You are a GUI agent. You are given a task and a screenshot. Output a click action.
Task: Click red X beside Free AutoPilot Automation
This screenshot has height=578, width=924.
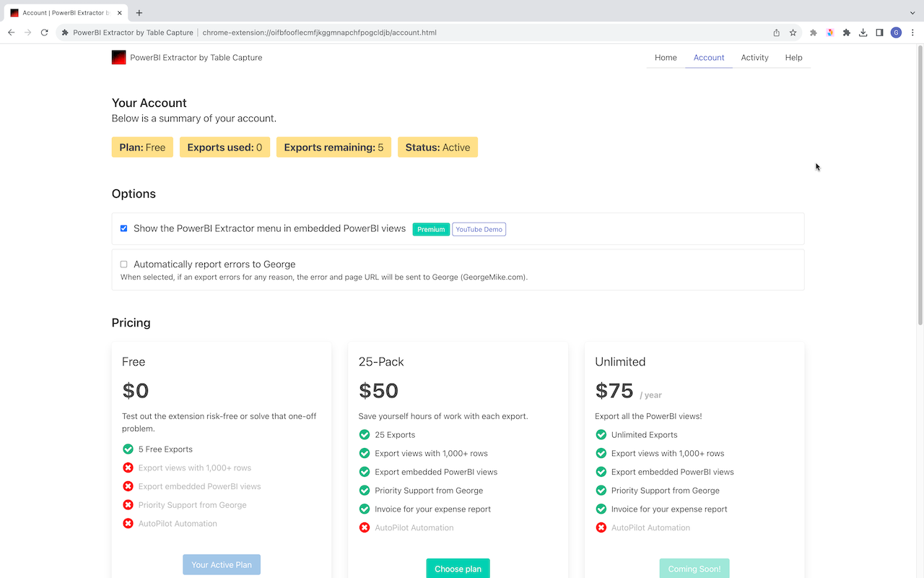[128, 523]
